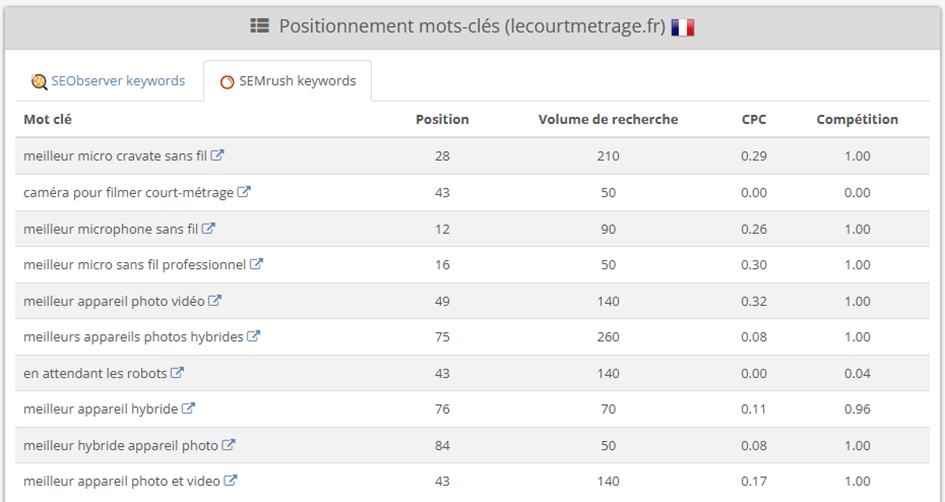Open external link for 'meilleur micro sans fil professionnel'
The image size is (945, 502).
[257, 263]
